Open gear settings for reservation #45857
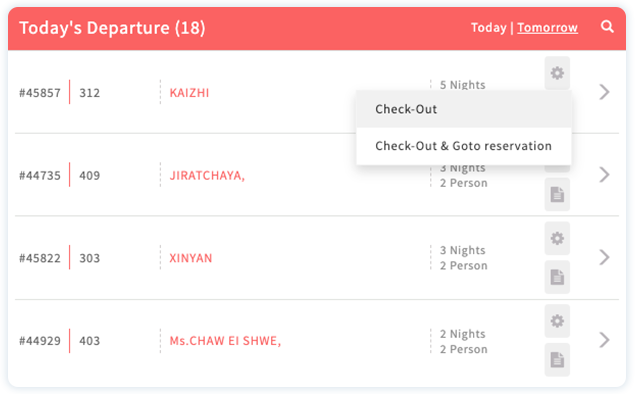 pos(557,73)
